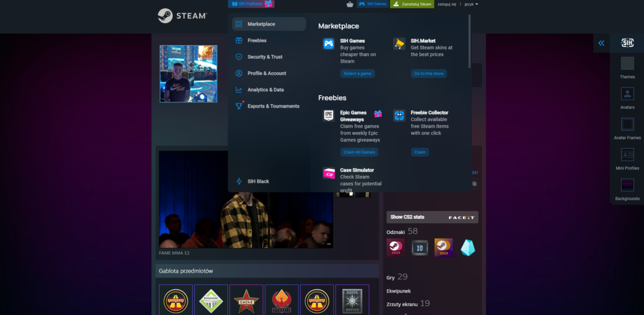Viewport: 644px width, 315px height.
Task: Click the Zainstaluj Steam button
Action: pyautogui.click(x=412, y=4)
